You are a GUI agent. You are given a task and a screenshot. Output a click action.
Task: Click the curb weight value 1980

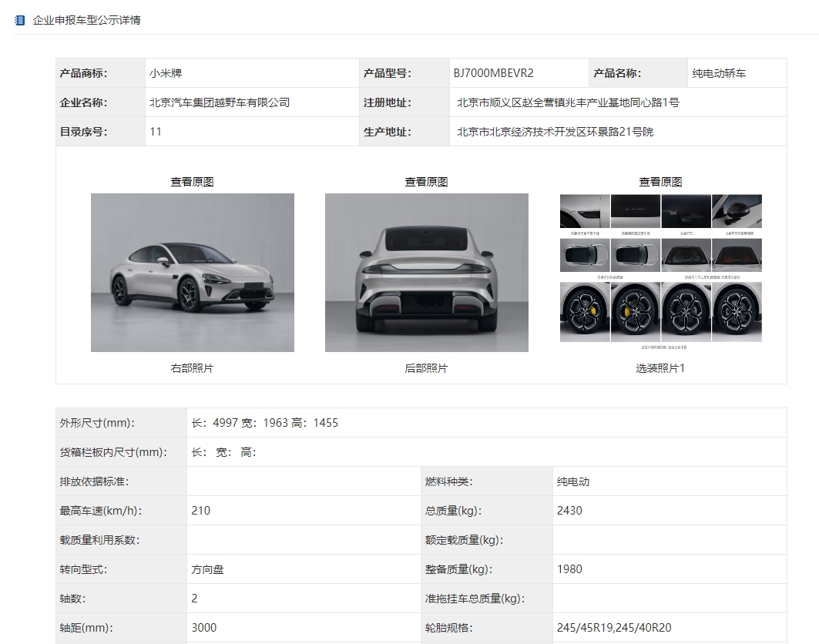point(569,569)
